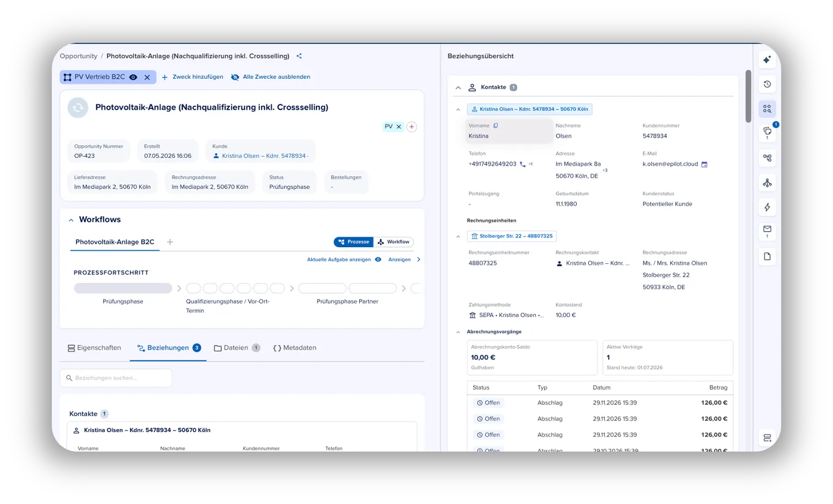The height and width of the screenshot is (504, 833).
Task: Click the Kundennummer value 5478934
Action: click(655, 136)
